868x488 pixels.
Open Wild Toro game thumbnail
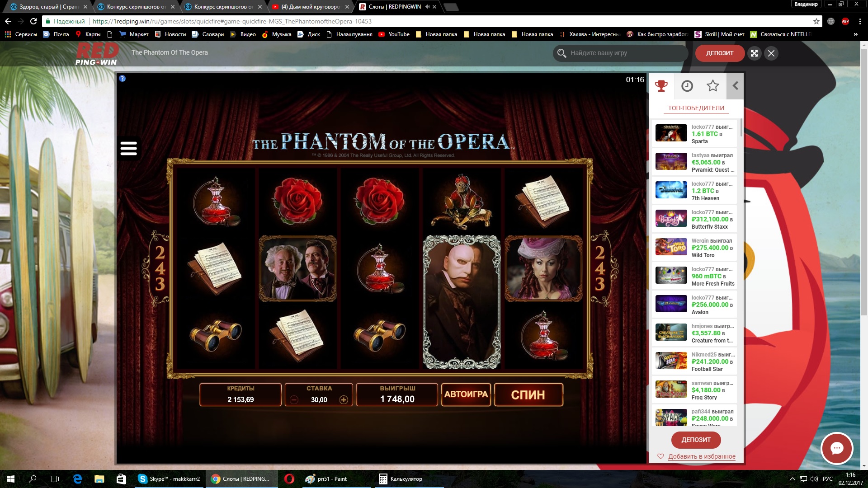671,247
